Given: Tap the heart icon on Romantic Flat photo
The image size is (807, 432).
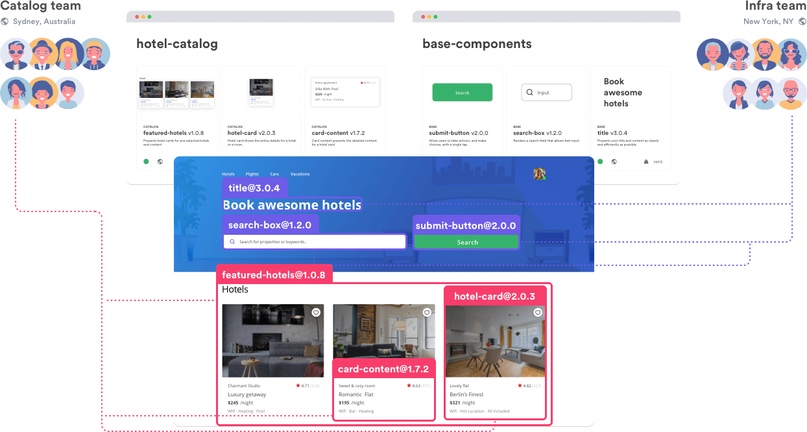Looking at the screenshot, I should click(427, 313).
